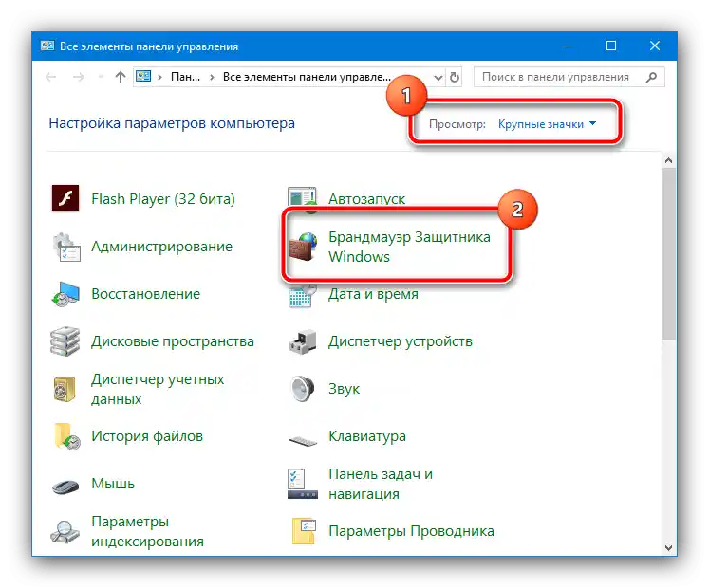The image size is (709, 588).
Task: Open the Клавиатура link
Action: pos(367,436)
